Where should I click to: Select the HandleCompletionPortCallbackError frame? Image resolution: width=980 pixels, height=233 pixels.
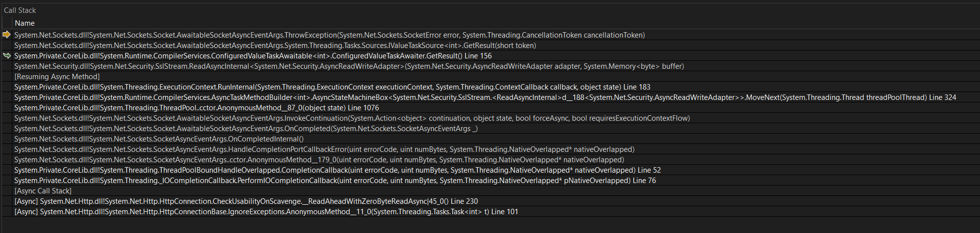coord(324,149)
